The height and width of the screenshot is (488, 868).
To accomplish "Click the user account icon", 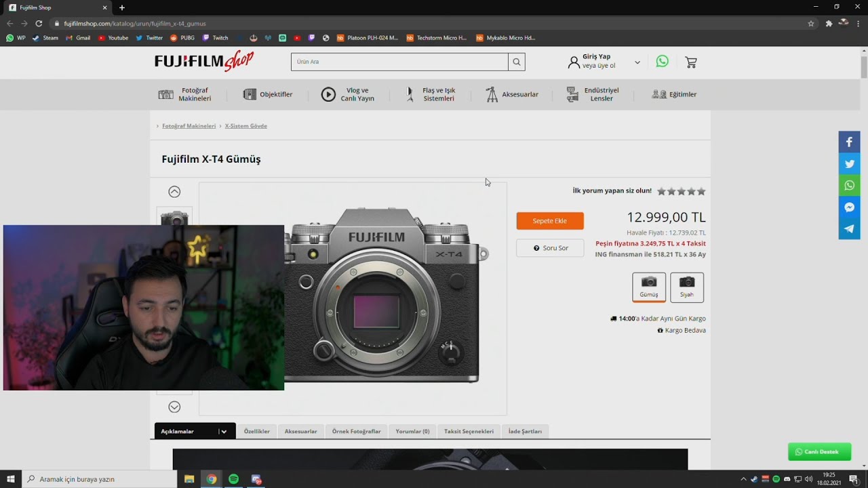I will click(x=574, y=62).
